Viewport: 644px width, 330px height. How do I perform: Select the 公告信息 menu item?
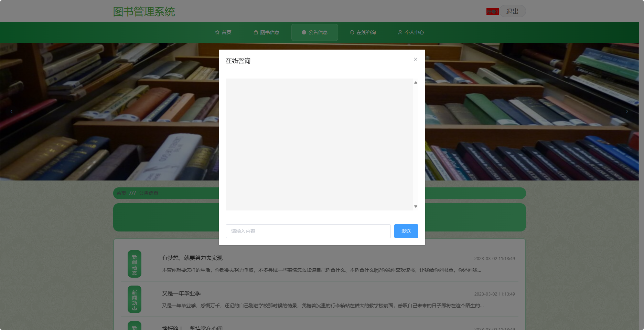[x=315, y=32]
